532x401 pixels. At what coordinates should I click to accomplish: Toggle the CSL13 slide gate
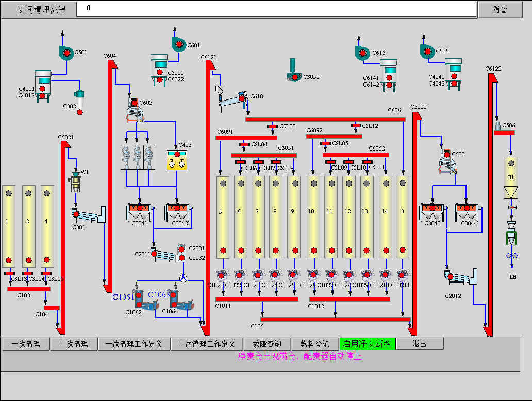[x=9, y=274]
